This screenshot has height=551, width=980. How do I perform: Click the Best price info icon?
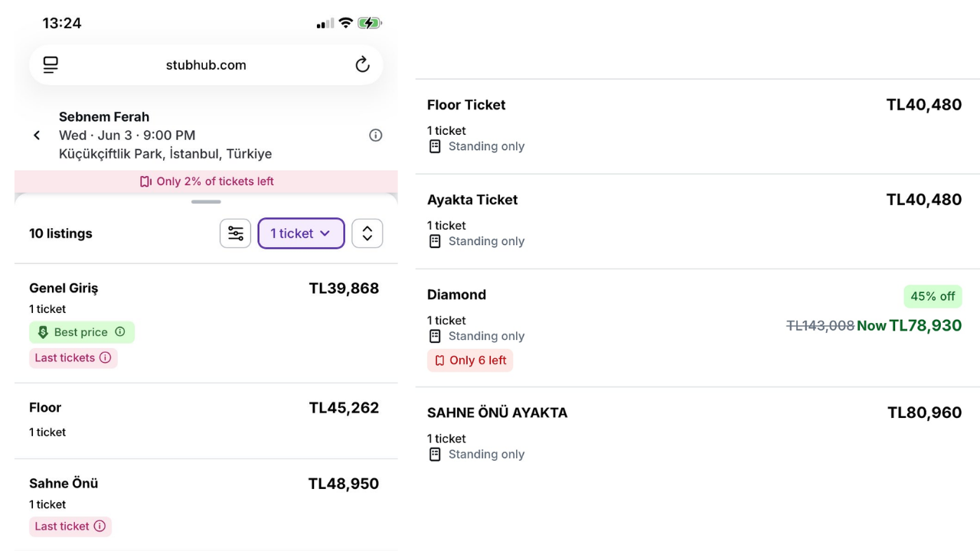pyautogui.click(x=120, y=332)
